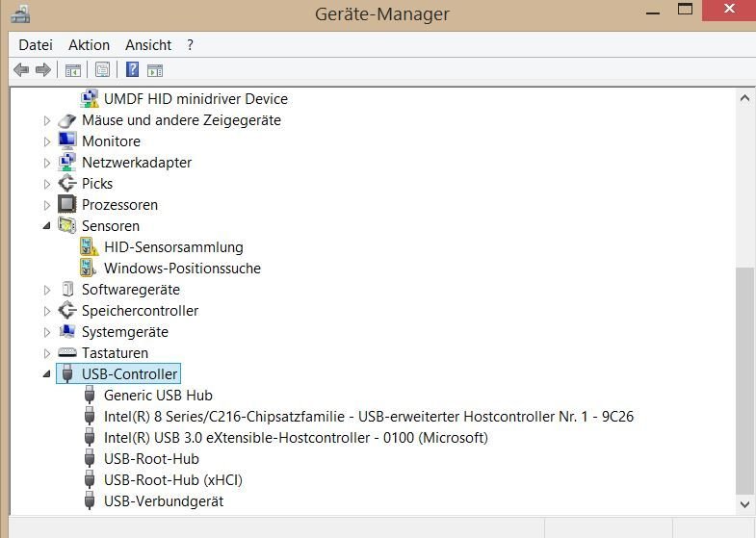This screenshot has height=538, width=756.
Task: Expand the Mäuse und andere Zeigegeräte node
Action: click(x=47, y=120)
